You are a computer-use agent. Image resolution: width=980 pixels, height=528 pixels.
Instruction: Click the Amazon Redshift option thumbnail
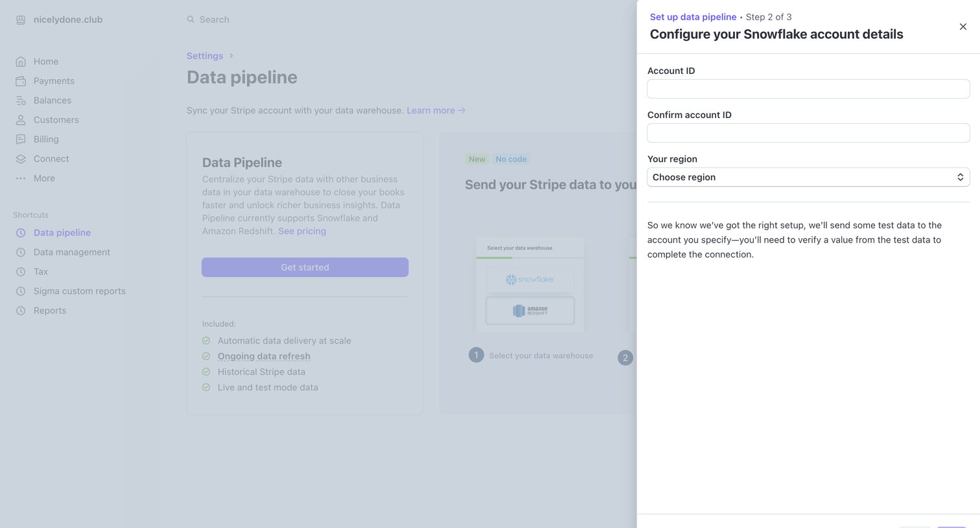click(x=530, y=311)
